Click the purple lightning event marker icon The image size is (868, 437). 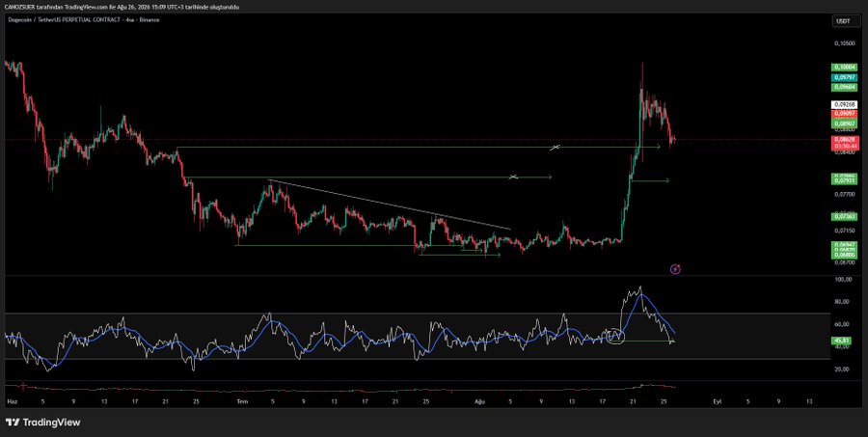point(675,269)
